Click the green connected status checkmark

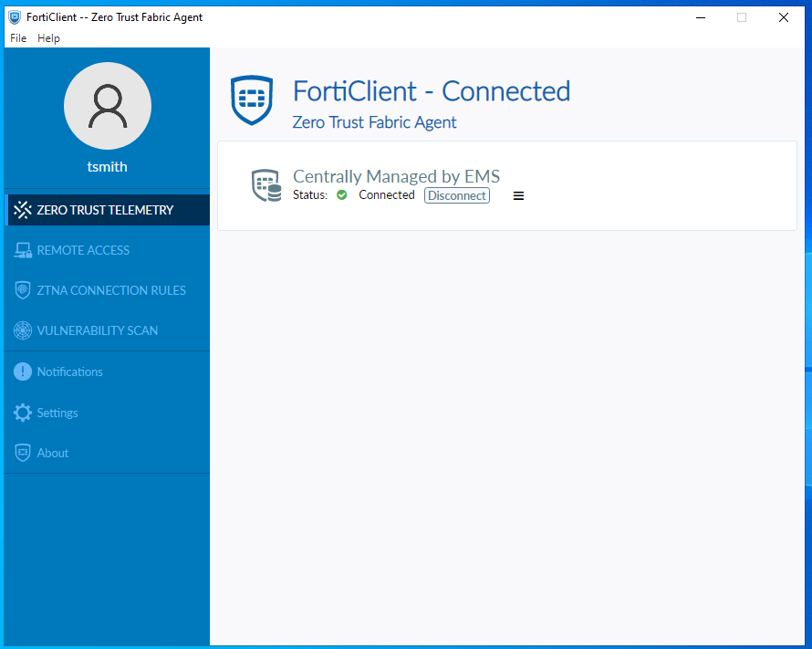point(342,194)
